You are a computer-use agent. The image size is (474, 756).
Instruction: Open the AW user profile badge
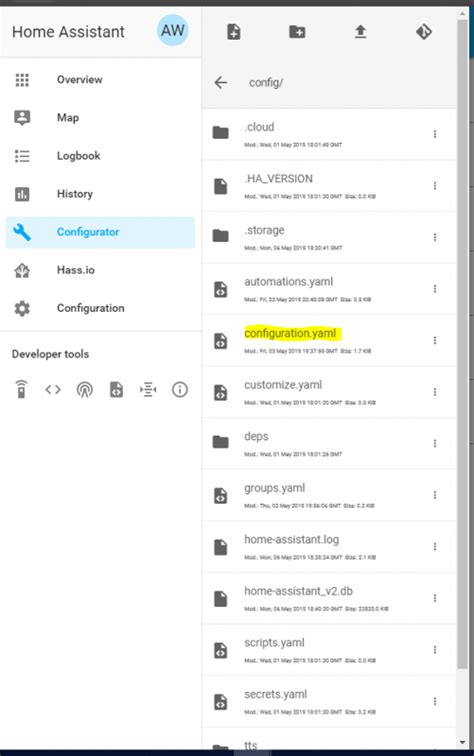coord(173,30)
